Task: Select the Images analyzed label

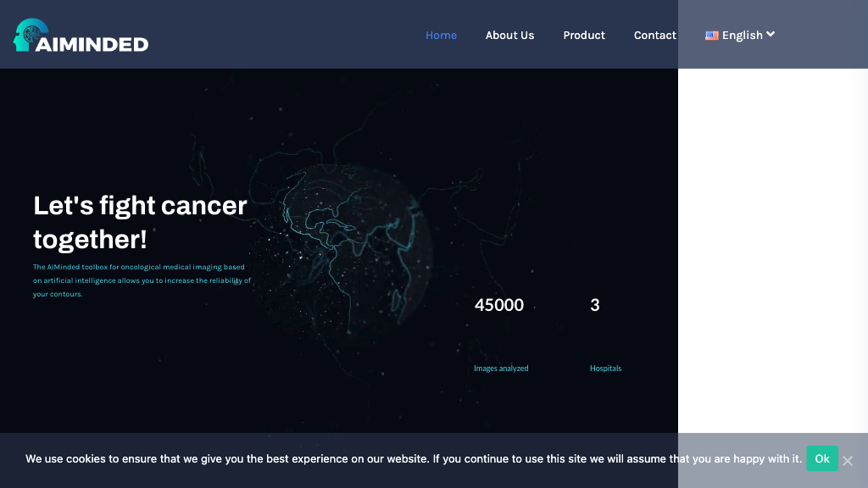Action: tap(501, 369)
